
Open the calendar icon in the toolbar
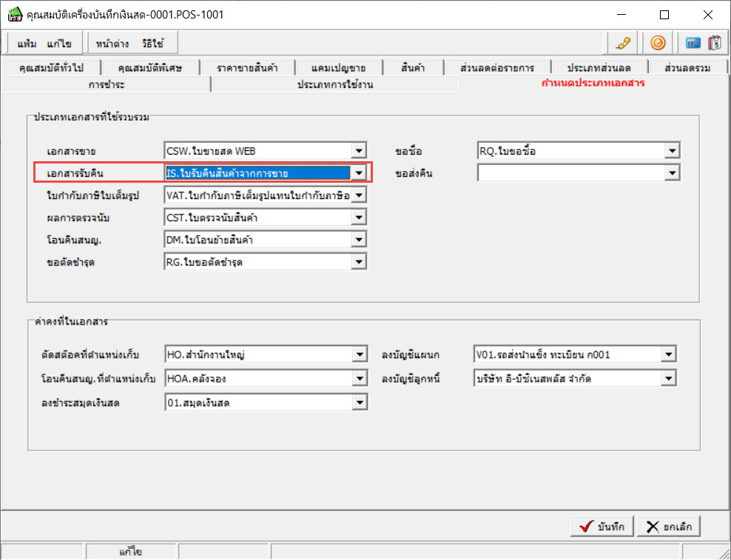click(714, 43)
